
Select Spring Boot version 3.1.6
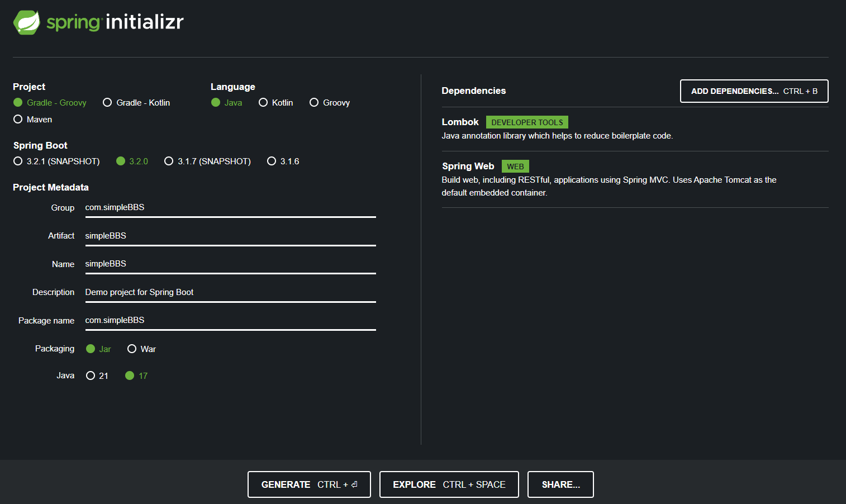283,161
